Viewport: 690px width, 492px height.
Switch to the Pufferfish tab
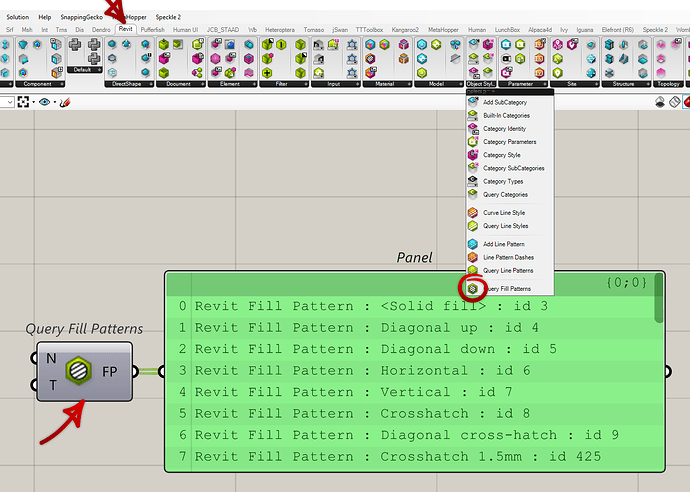(x=152, y=29)
